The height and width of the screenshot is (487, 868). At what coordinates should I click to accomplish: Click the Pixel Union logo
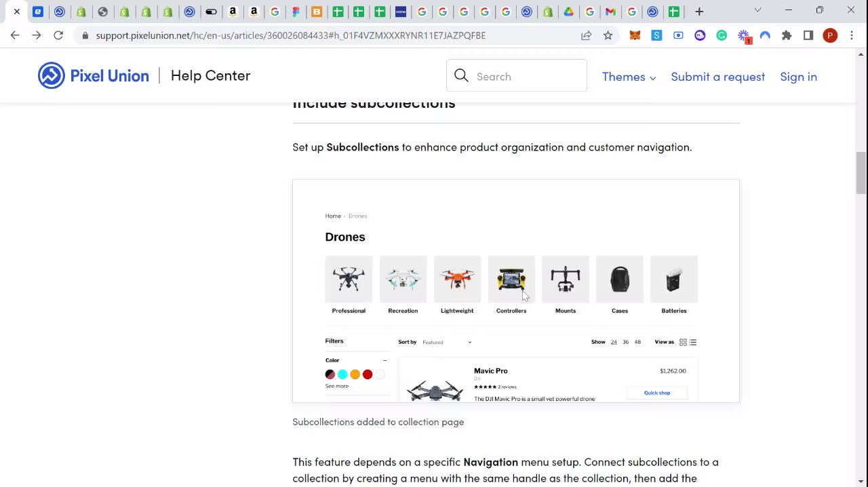[94, 75]
